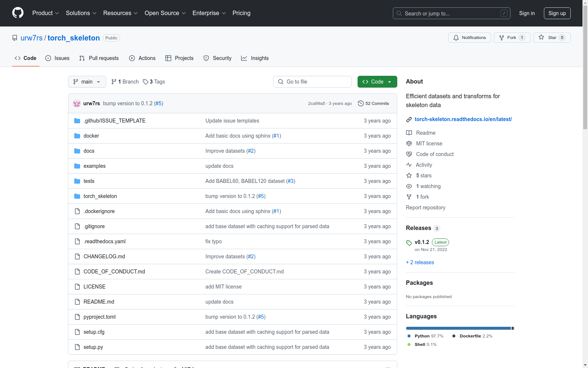This screenshot has width=588, height=368.
Task: Click the tag icon next to v0.1.2
Action: pos(409,243)
